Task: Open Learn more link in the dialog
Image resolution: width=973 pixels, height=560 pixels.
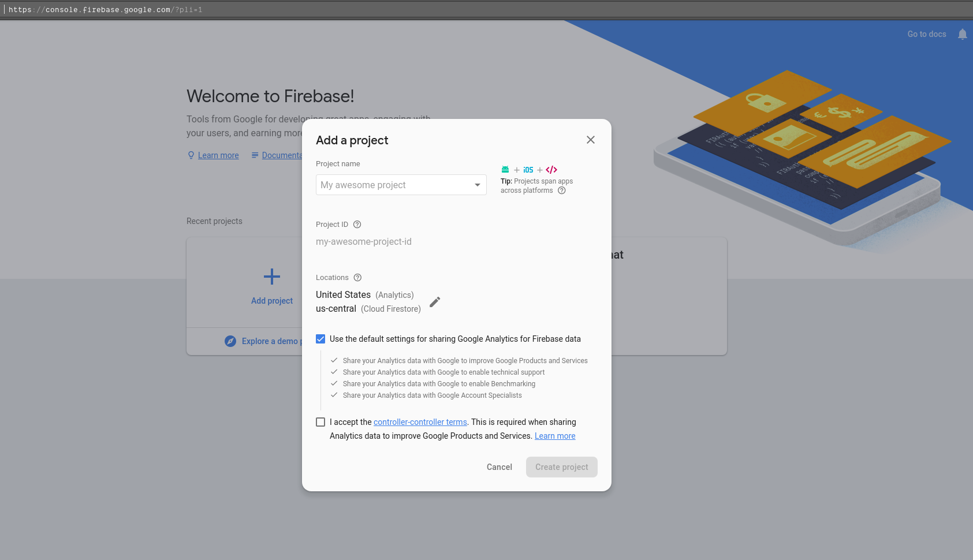Action: pyautogui.click(x=555, y=436)
